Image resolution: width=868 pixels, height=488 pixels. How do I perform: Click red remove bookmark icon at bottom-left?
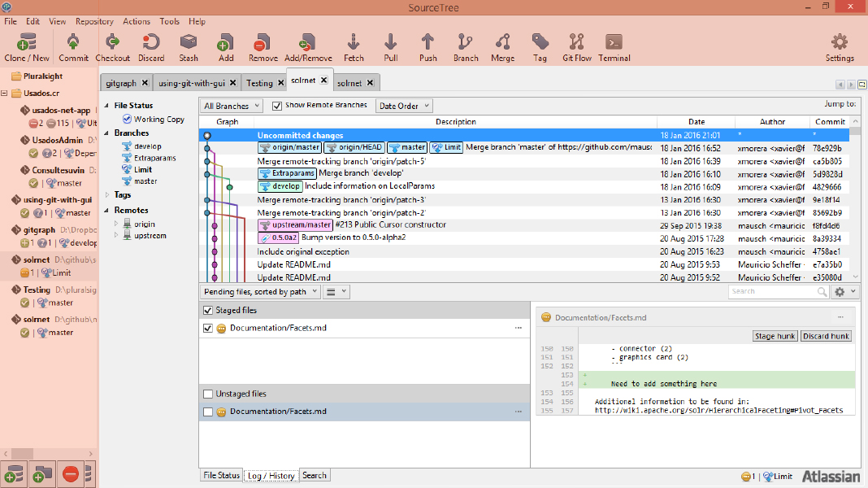(71, 474)
